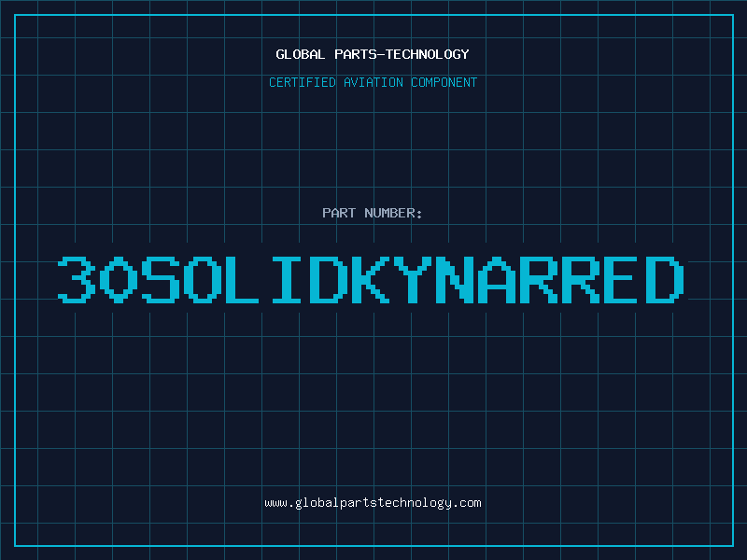747x560 pixels.
Task: Click the letter L in part number
Action: [241, 279]
